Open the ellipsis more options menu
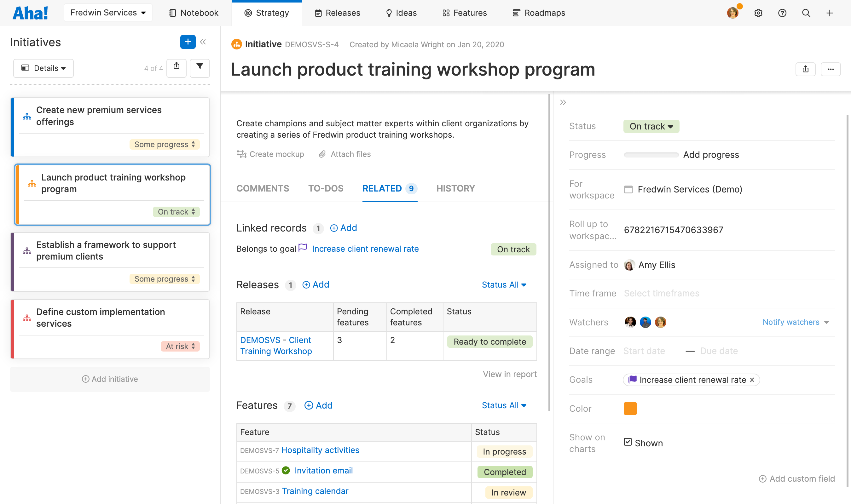The image size is (851, 504). pyautogui.click(x=831, y=69)
